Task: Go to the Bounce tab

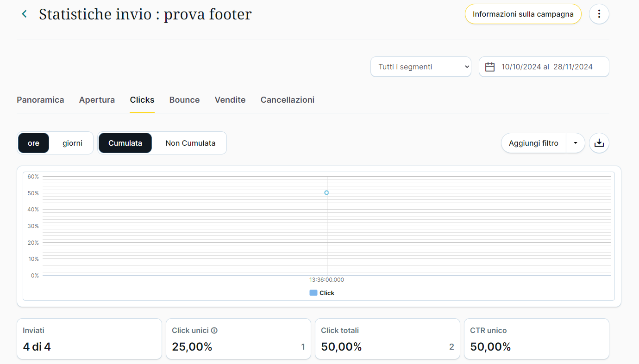Action: (x=184, y=100)
